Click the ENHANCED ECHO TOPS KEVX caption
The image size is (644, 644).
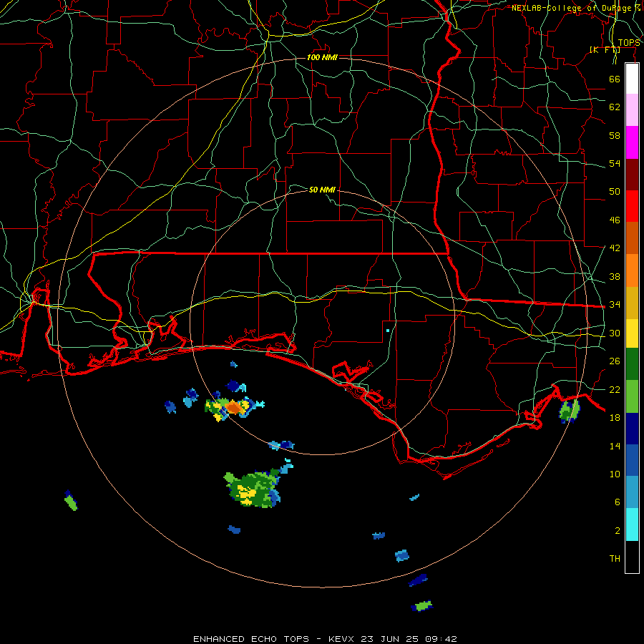pos(325,639)
